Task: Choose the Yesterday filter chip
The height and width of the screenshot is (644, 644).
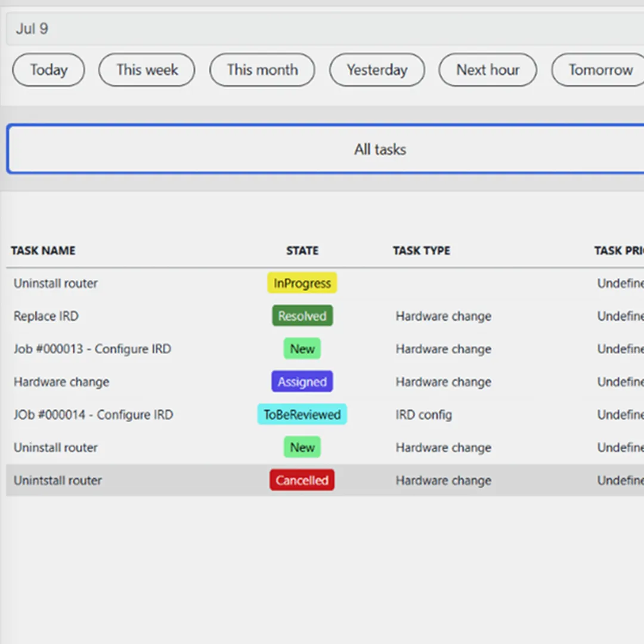Action: tap(377, 70)
